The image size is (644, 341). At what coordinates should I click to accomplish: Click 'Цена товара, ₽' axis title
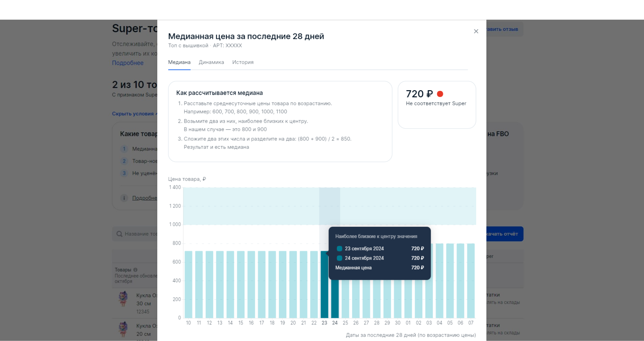pos(187,179)
